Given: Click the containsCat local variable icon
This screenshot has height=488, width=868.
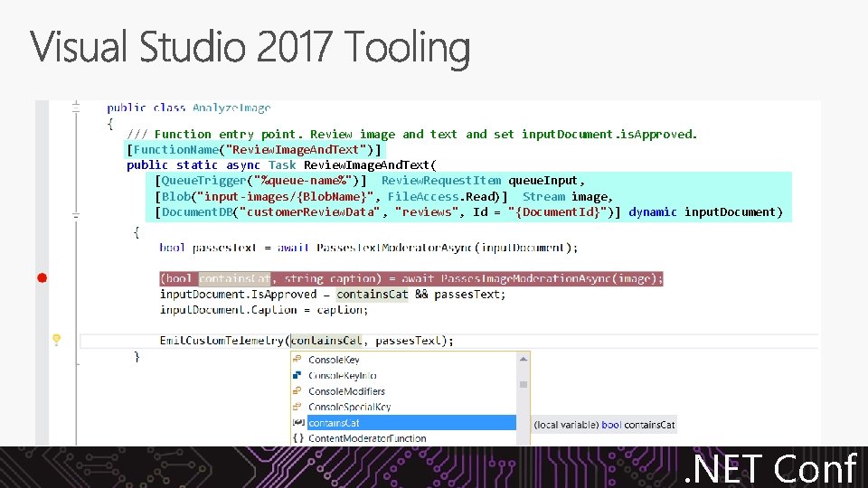Looking at the screenshot, I should (298, 422).
